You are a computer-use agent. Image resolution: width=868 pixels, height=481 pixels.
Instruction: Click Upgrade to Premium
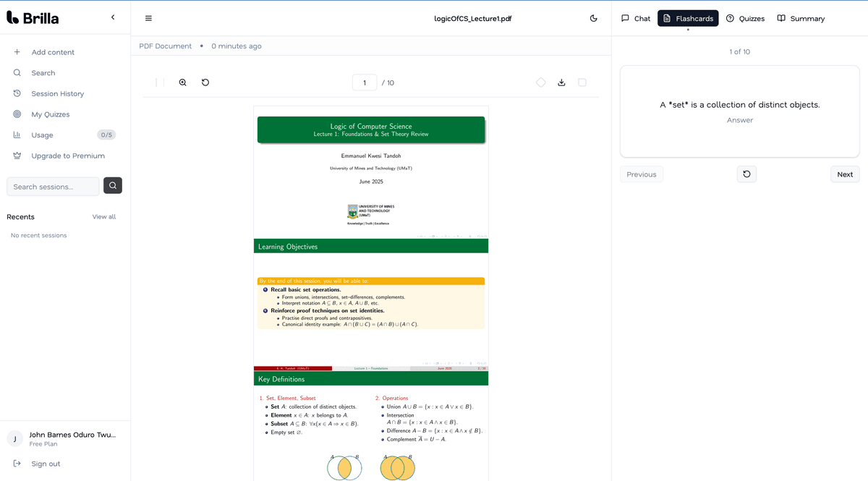pyautogui.click(x=68, y=156)
